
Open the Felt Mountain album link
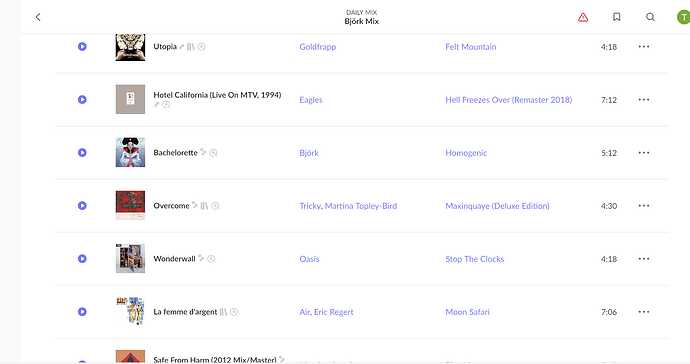[471, 47]
